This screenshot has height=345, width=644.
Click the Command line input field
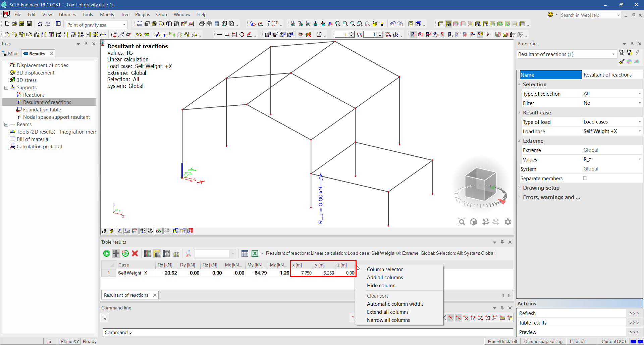pos(308,333)
